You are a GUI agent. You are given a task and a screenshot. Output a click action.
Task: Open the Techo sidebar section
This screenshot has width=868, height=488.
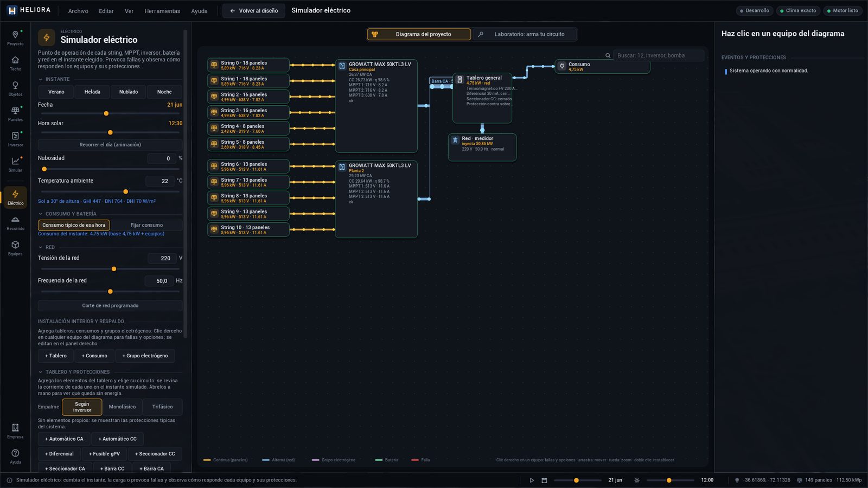click(15, 63)
